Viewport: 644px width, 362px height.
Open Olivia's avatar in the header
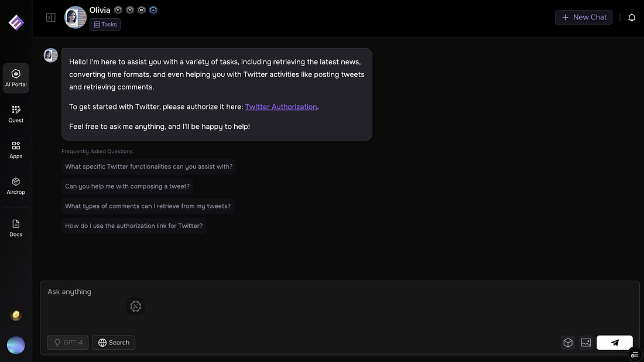[x=76, y=18]
